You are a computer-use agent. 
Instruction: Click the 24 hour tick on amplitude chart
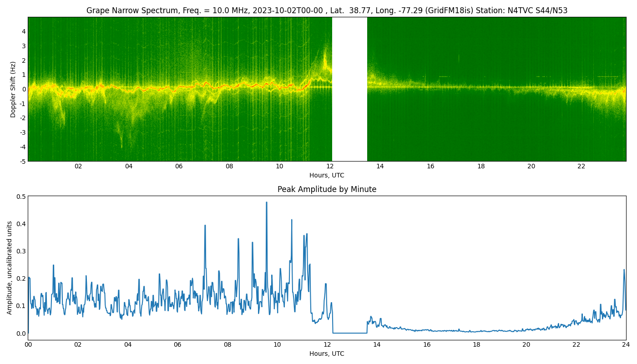(626, 345)
